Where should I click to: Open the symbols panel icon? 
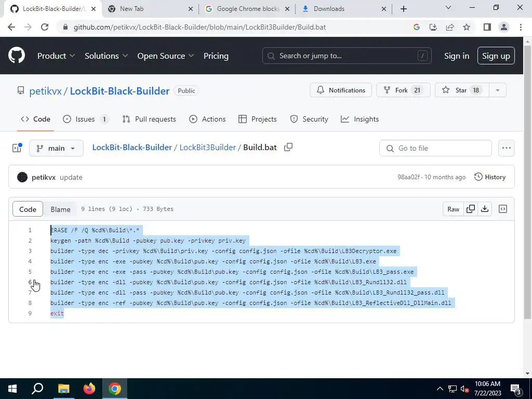pyautogui.click(x=503, y=209)
